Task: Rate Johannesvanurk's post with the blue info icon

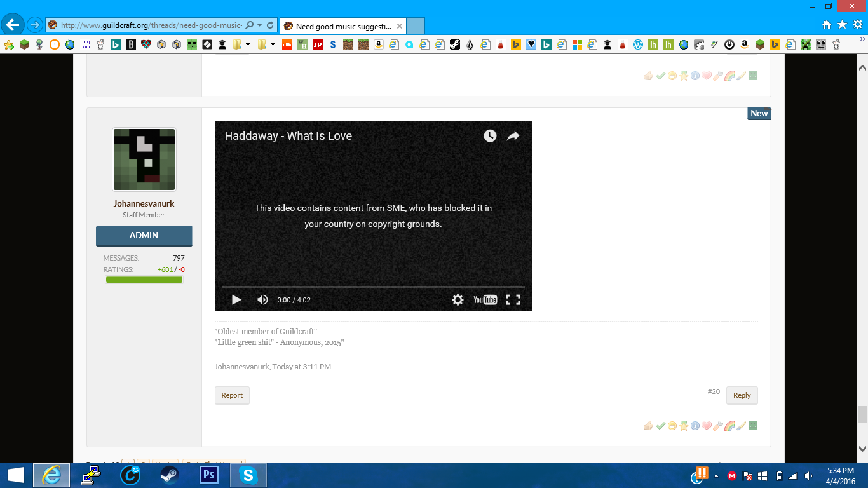Action: pos(695,426)
